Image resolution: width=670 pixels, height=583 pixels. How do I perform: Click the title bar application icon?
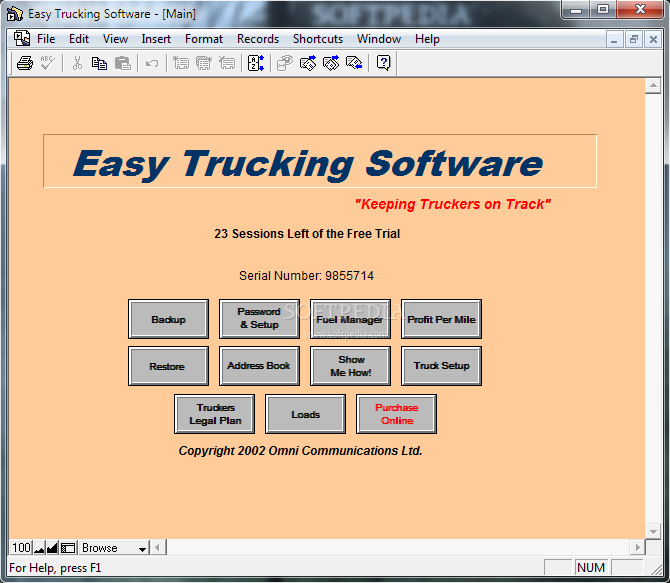(15, 14)
